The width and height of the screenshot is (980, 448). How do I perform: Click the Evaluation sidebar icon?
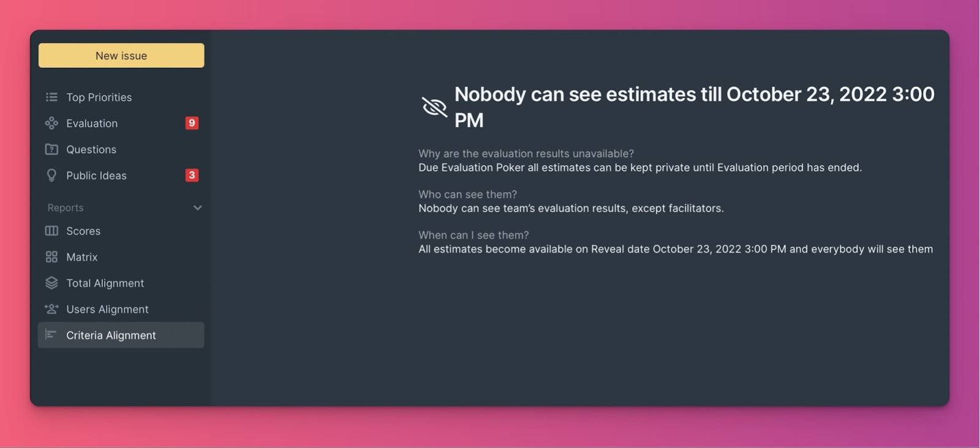point(51,124)
